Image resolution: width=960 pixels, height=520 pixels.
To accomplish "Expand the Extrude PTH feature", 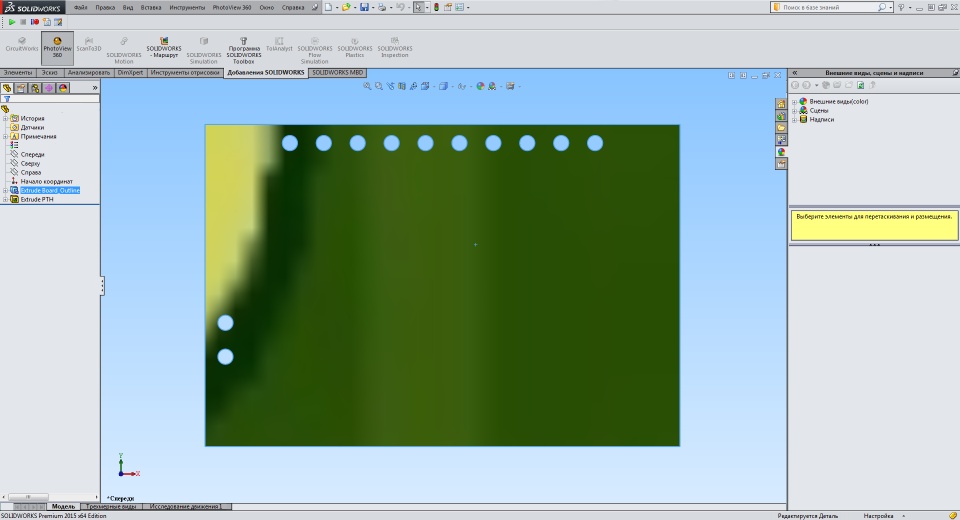I will coord(6,200).
